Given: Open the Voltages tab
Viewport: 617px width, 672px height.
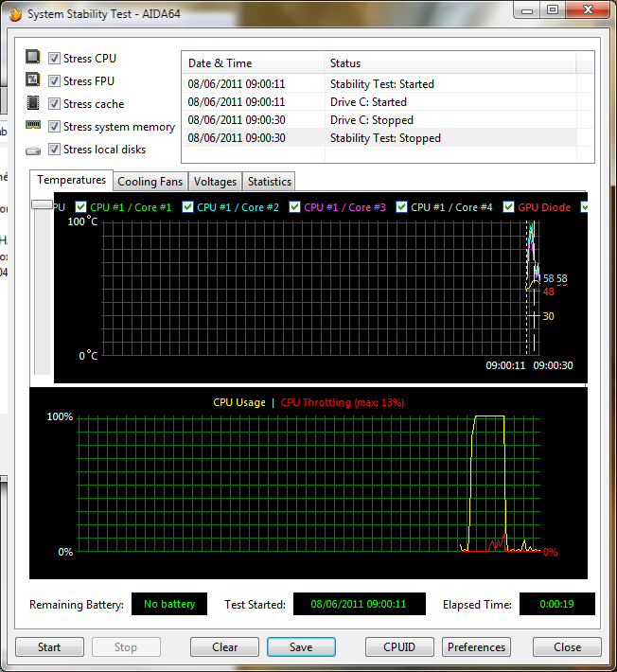Looking at the screenshot, I should tap(215, 182).
